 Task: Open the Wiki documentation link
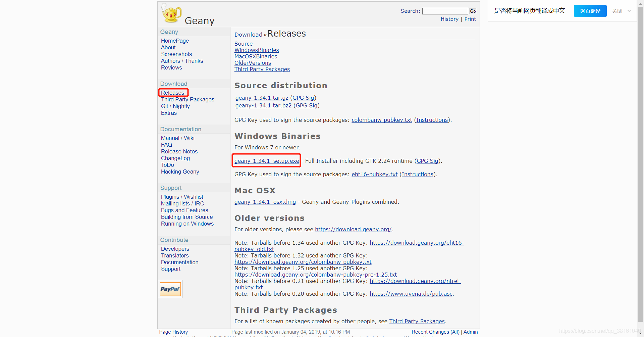click(189, 138)
